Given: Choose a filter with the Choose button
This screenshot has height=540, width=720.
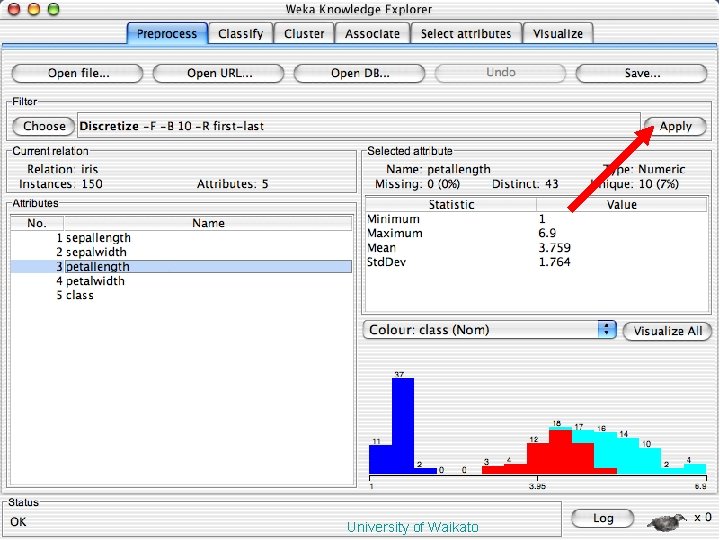Looking at the screenshot, I should click(44, 126).
